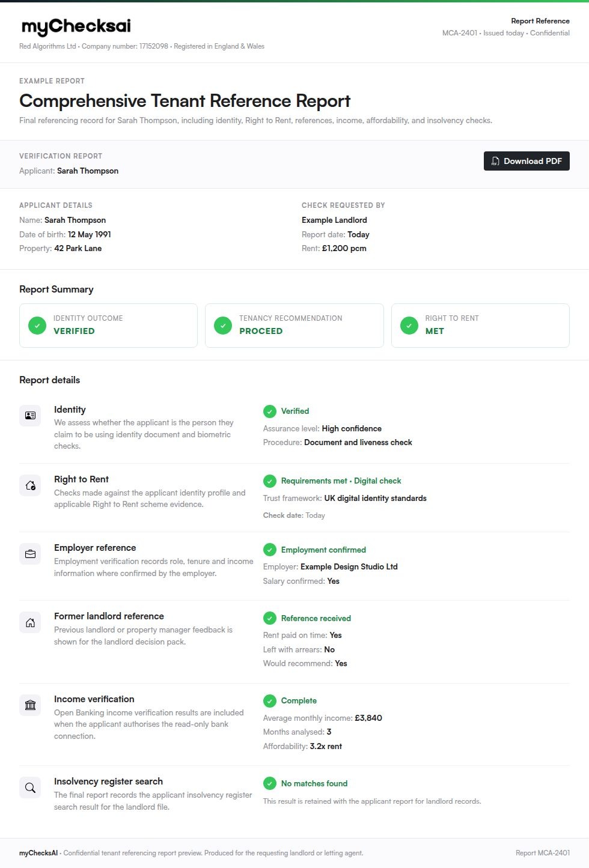589x868 pixels.
Task: Click the green check beside Requirements met
Action: (x=270, y=481)
